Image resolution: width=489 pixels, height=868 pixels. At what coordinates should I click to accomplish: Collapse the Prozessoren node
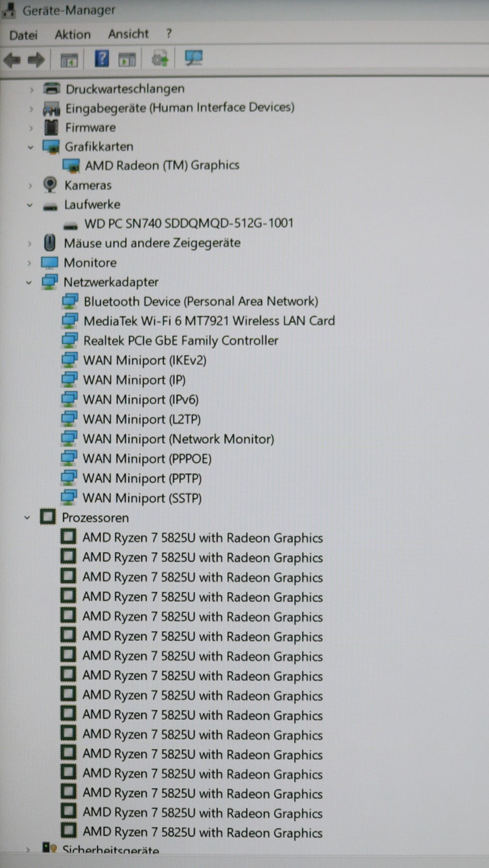pos(27,518)
